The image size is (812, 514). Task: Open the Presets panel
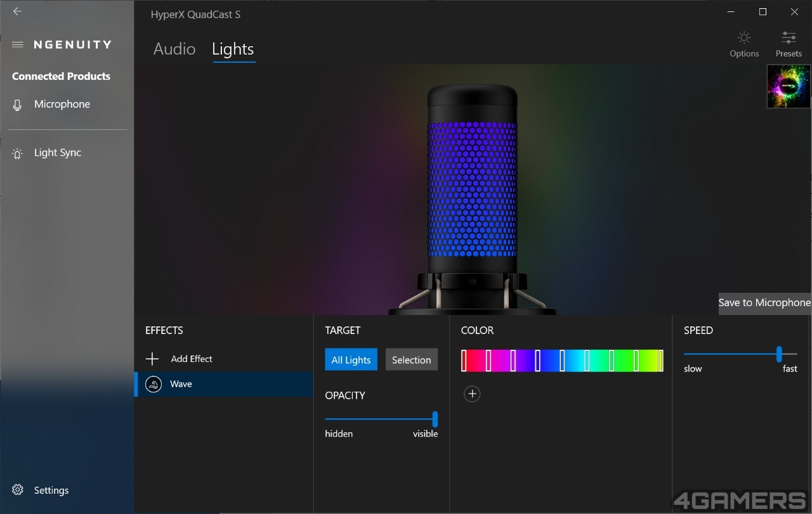pyautogui.click(x=789, y=44)
